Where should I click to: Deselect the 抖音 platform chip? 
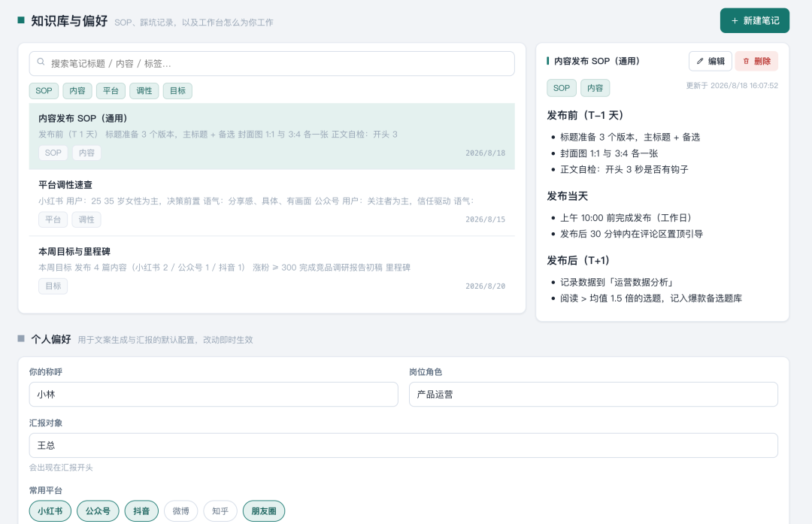click(141, 511)
